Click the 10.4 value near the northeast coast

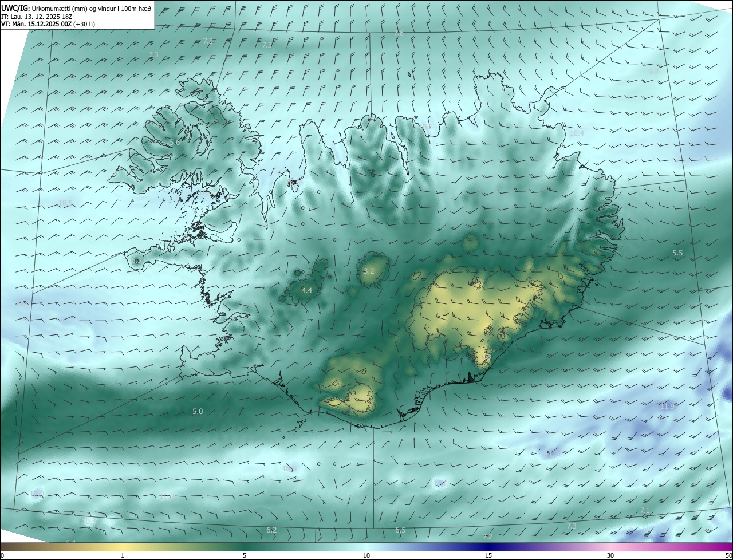(x=577, y=133)
